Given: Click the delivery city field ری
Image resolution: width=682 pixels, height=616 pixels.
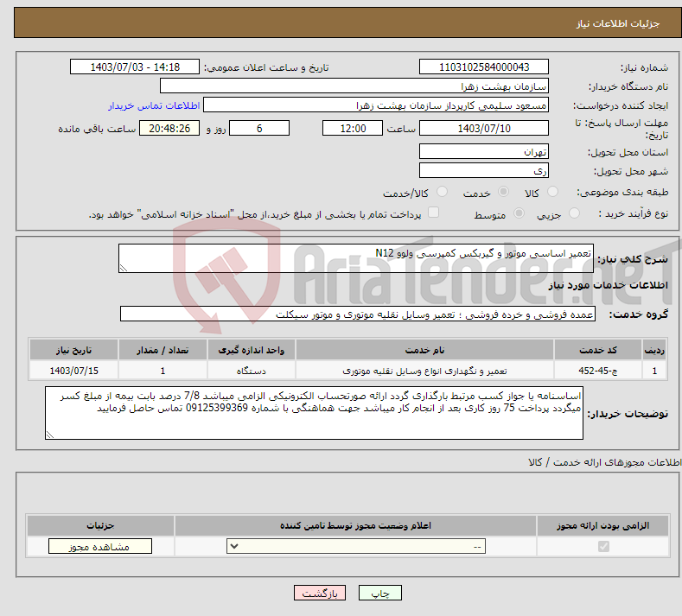Looking at the screenshot, I should tap(484, 170).
